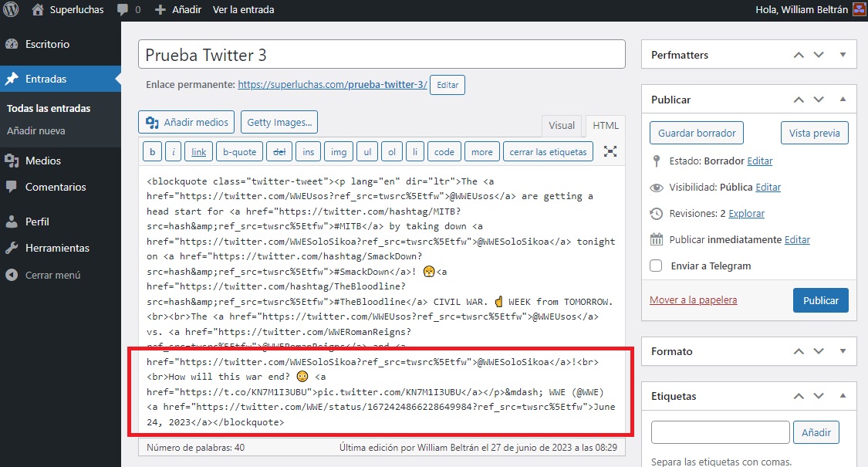This screenshot has width=868, height=467.
Task: Move Perfmatters panel down
Action: pos(819,55)
